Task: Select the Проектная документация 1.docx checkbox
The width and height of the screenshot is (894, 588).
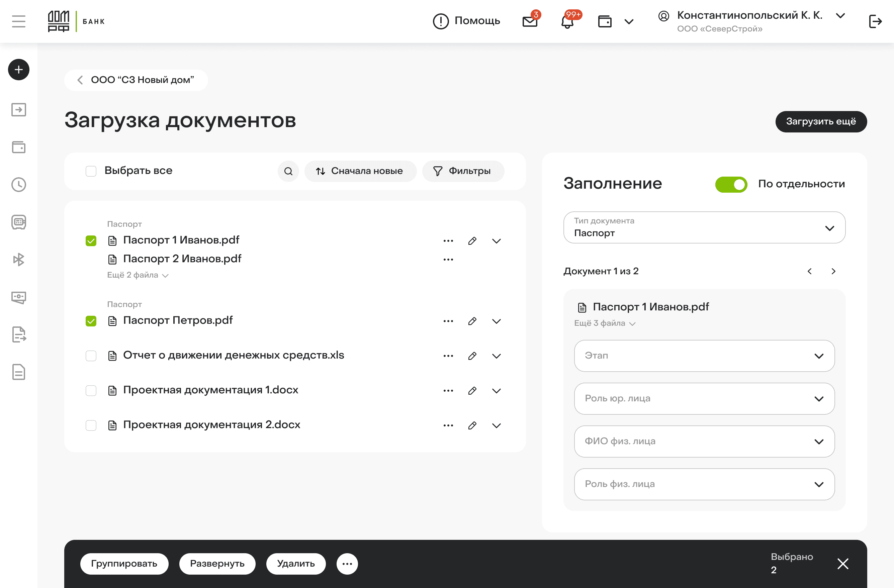Action: tap(91, 391)
